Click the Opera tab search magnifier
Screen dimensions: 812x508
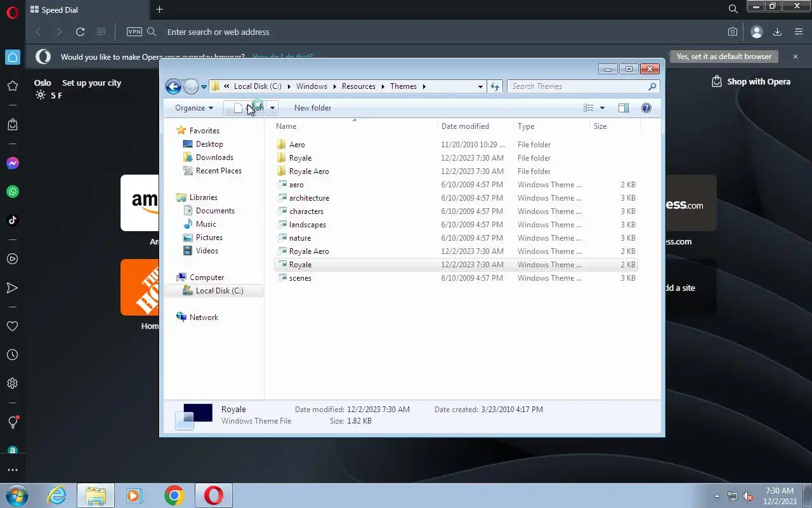(x=733, y=10)
